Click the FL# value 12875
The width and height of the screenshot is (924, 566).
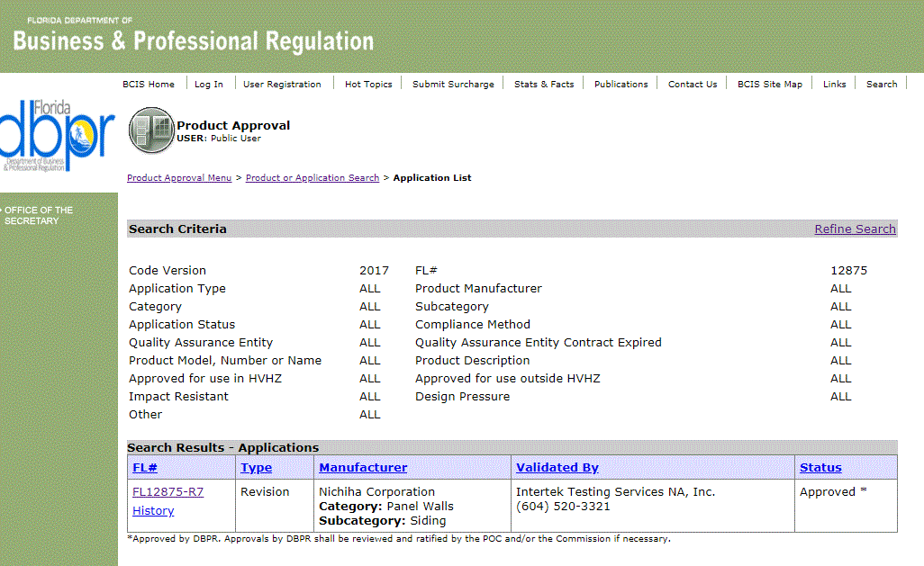coord(848,270)
